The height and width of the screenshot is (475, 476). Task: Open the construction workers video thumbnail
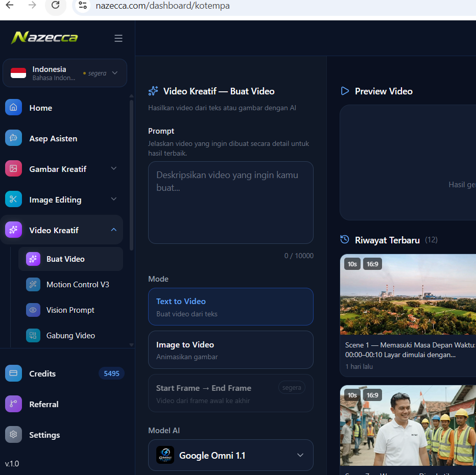click(408, 426)
